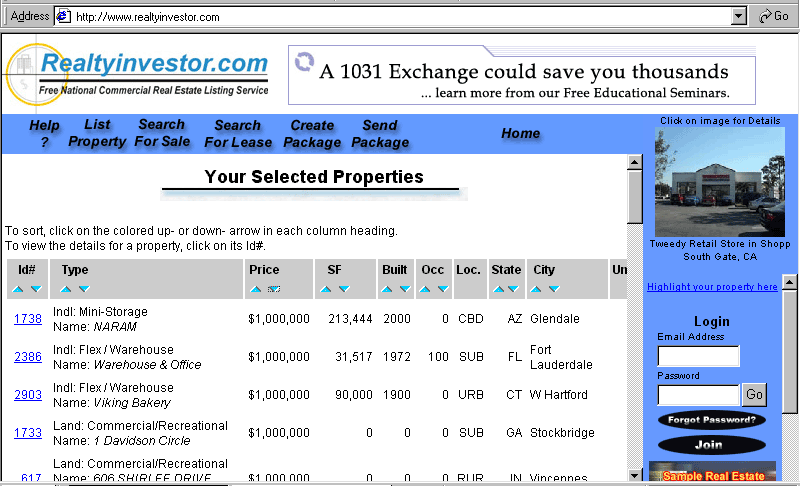Click sidebar scrollbar up arrow
800x486 pixels.
[x=789, y=282]
